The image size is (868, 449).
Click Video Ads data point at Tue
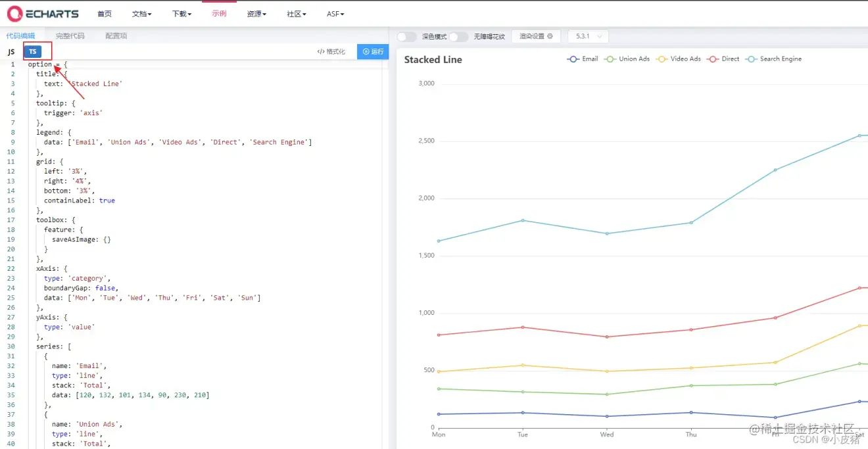click(x=523, y=365)
